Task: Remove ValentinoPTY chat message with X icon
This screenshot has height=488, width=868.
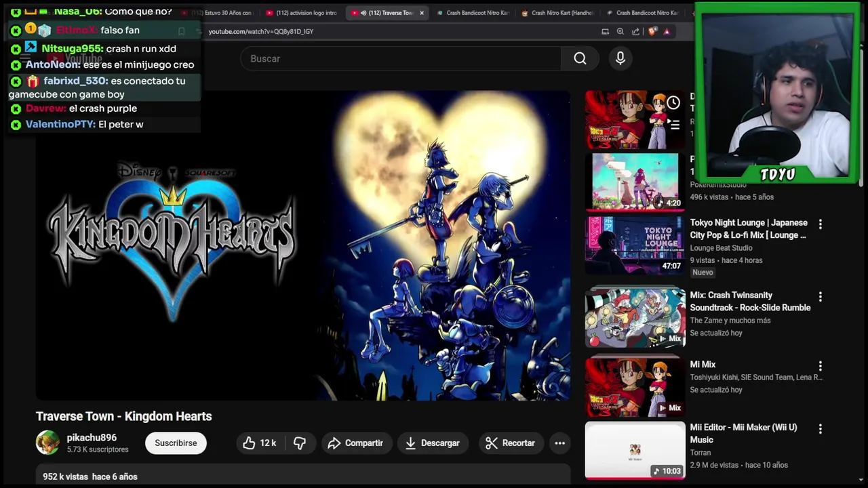Action: pyautogui.click(x=16, y=125)
